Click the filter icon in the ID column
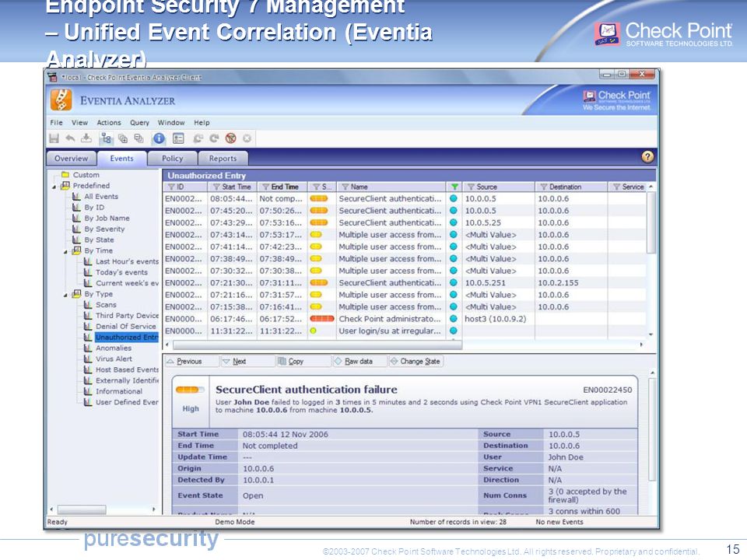Viewport: 747px width, 560px height. [x=171, y=187]
